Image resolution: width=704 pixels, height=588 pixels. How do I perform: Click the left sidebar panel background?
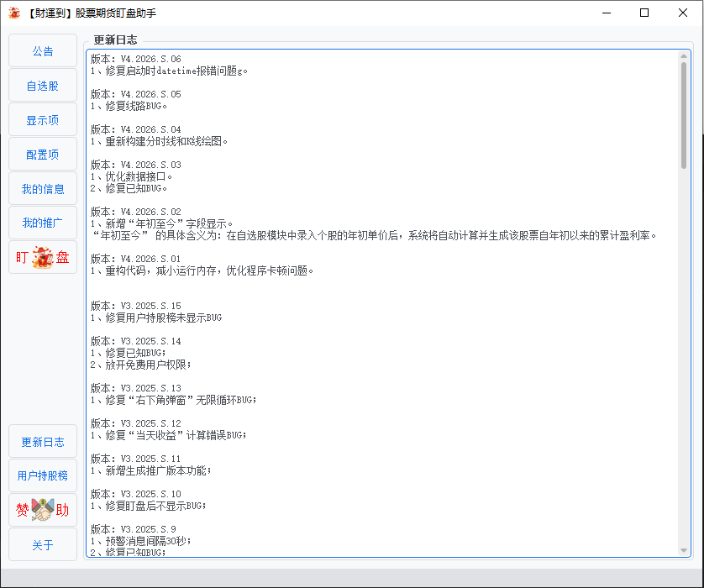point(42,353)
